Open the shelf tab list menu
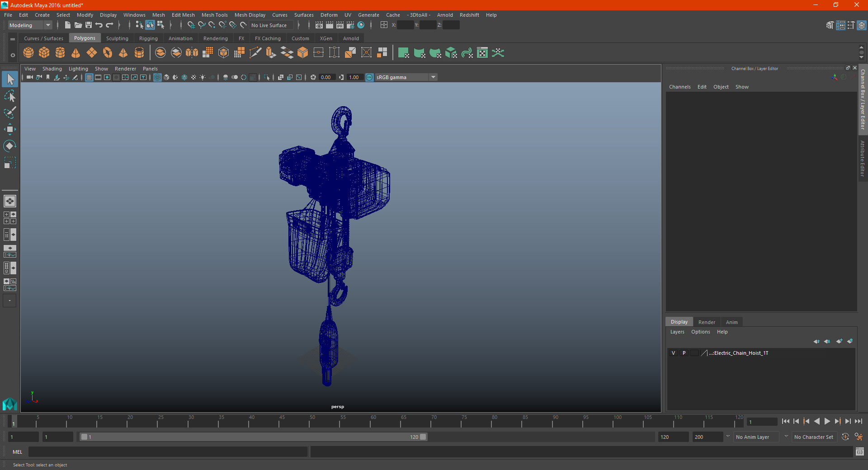Viewport: 868px width, 470px height. point(13,39)
